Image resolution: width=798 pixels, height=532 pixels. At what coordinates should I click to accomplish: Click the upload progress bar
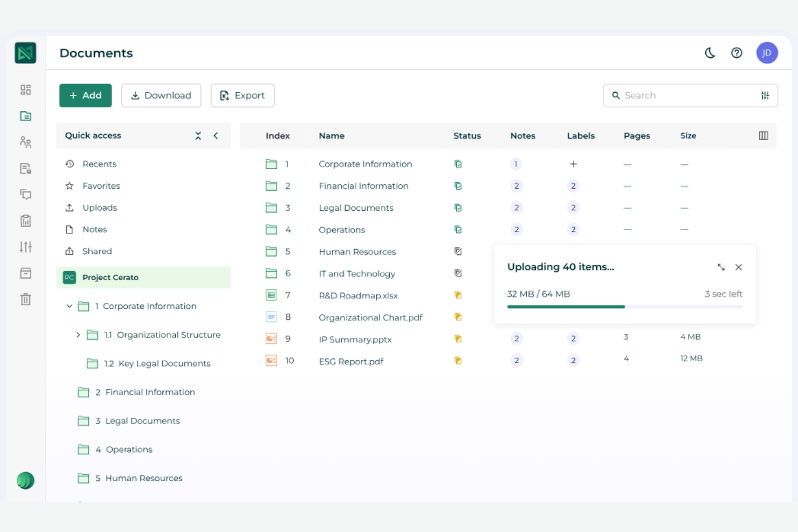(x=624, y=306)
